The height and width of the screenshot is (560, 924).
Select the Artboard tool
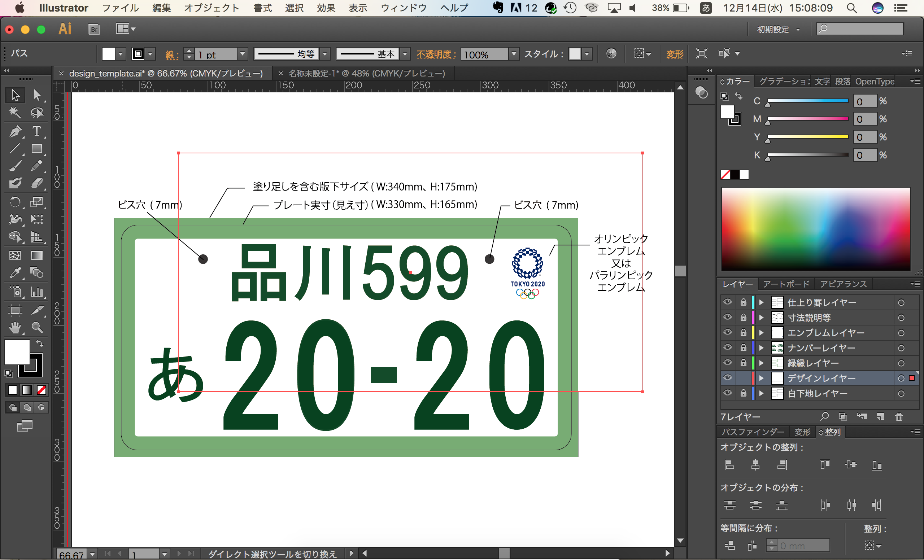pyautogui.click(x=15, y=310)
